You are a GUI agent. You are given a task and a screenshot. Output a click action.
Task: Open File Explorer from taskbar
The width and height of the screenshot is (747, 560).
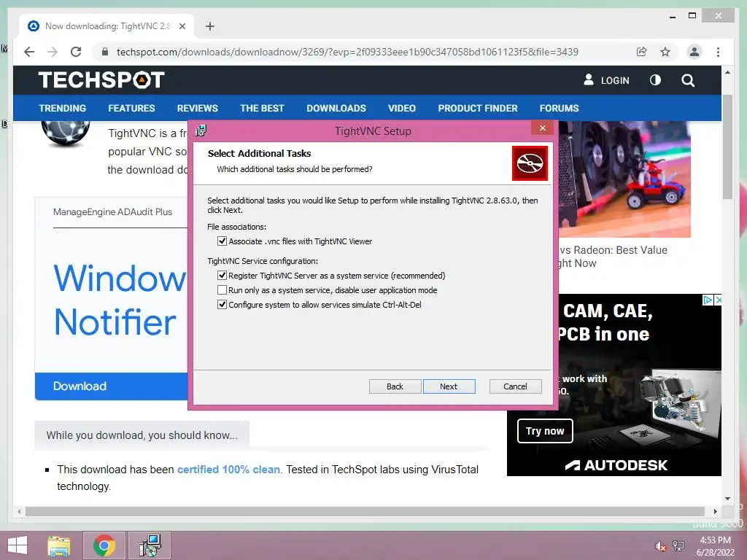59,545
